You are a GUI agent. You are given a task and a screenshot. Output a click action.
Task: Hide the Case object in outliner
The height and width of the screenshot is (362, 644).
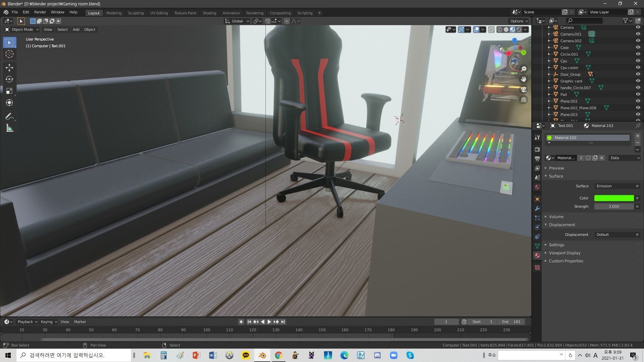(638, 48)
